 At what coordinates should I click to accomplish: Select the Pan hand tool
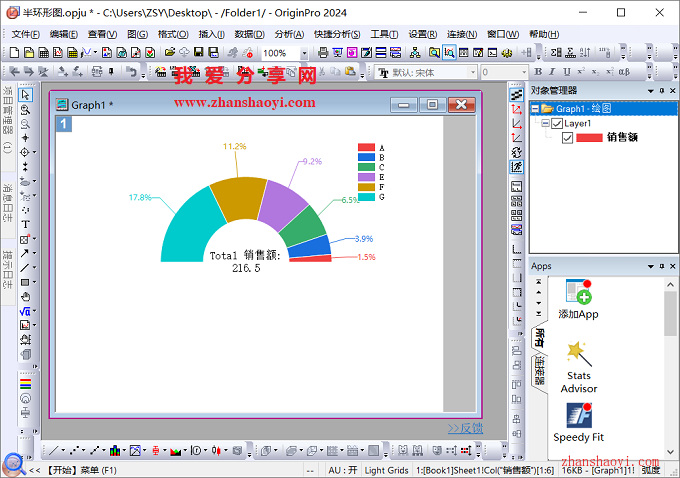[x=26, y=297]
